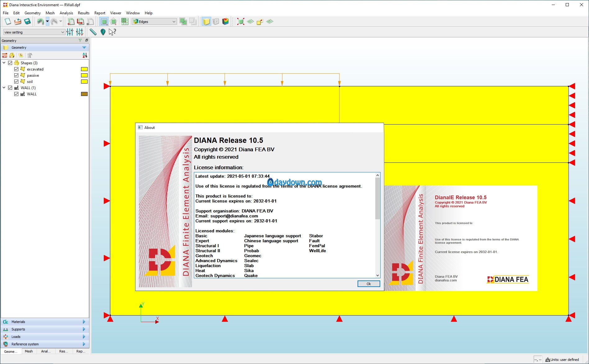589x364 pixels.
Task: Click the A-Z sort icon
Action: point(85,55)
